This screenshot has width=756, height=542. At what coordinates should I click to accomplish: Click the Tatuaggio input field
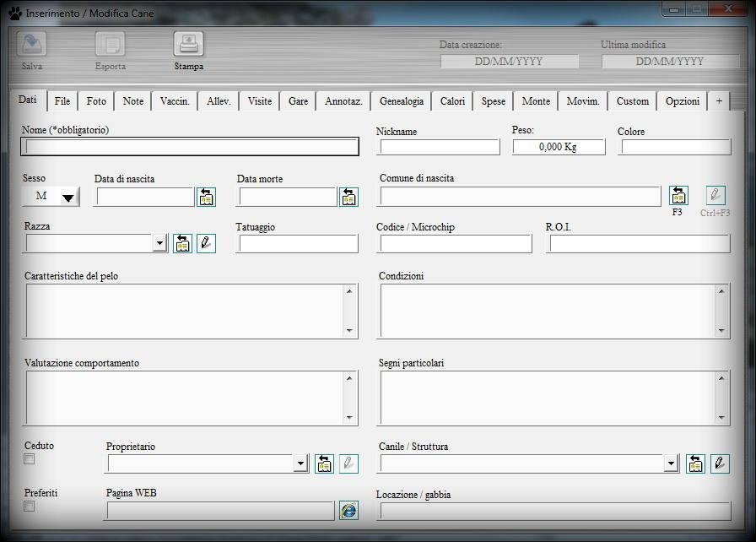pos(299,243)
